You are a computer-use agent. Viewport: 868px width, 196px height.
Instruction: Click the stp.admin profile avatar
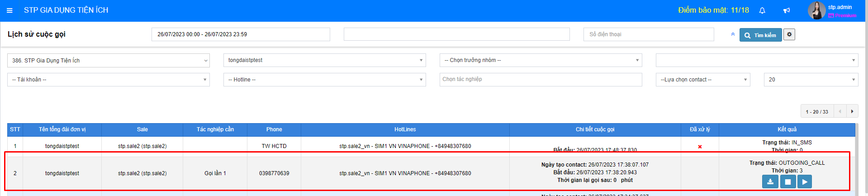pyautogui.click(x=816, y=10)
